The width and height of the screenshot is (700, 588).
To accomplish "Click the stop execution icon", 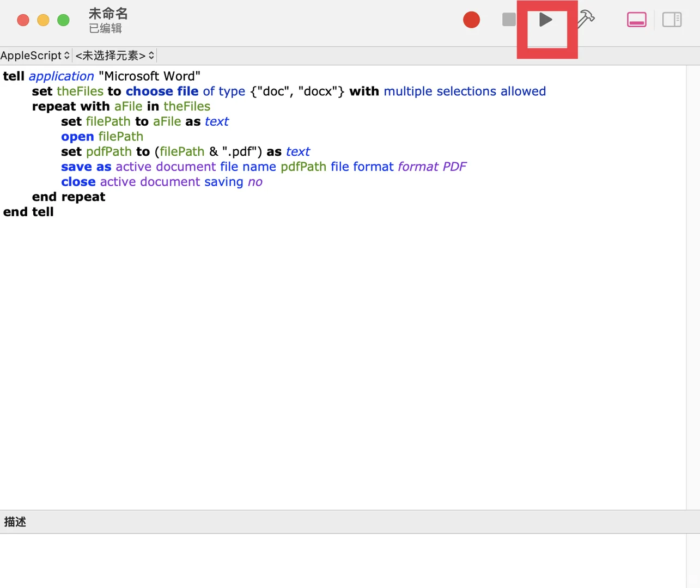I will [508, 20].
